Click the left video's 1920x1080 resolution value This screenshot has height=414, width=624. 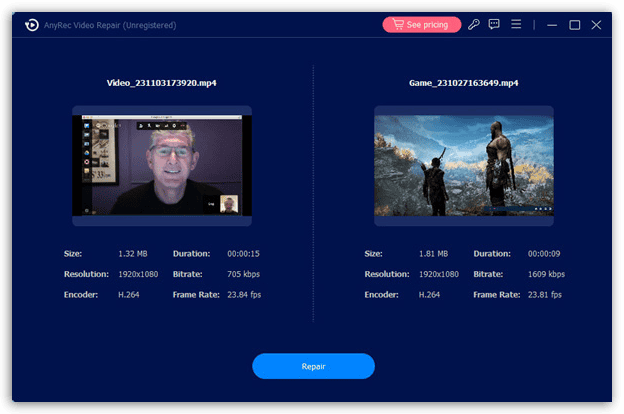(x=138, y=274)
